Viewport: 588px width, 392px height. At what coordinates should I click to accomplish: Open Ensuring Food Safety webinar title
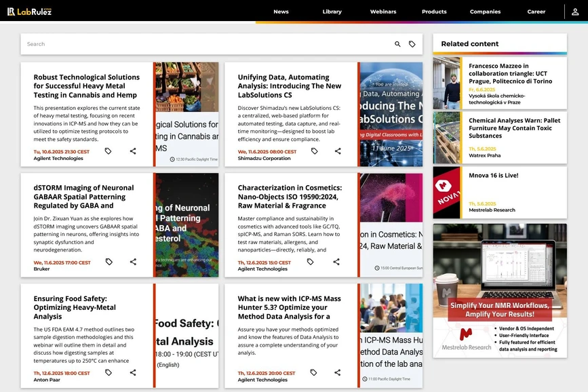[x=74, y=307]
